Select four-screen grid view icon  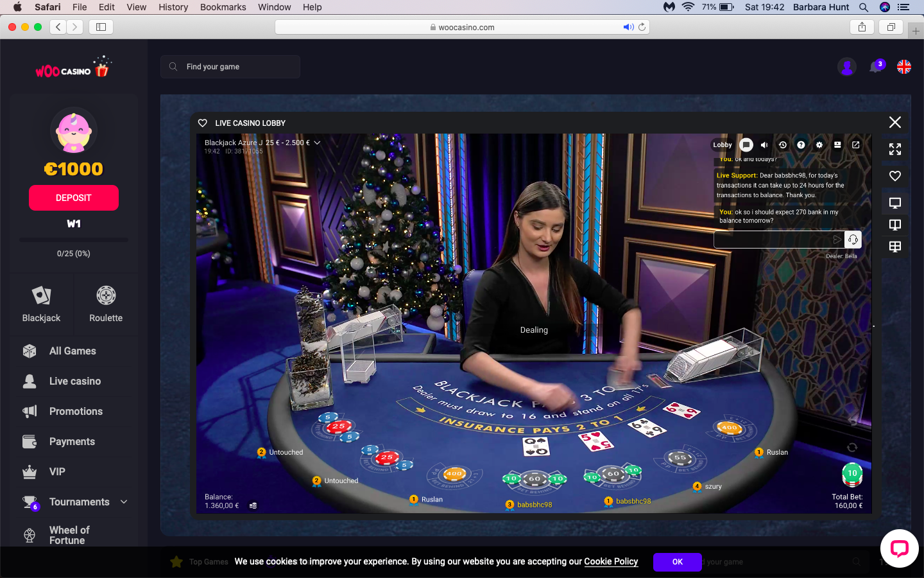point(895,247)
